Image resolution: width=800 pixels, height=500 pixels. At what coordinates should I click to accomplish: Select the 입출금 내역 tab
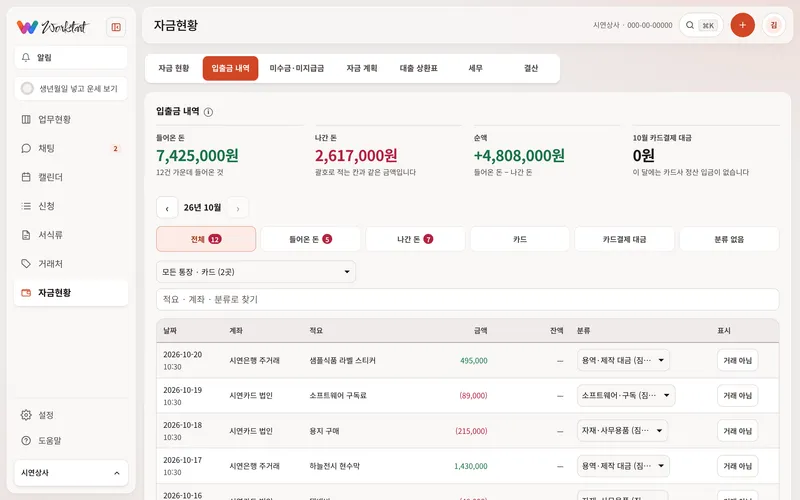(x=231, y=68)
